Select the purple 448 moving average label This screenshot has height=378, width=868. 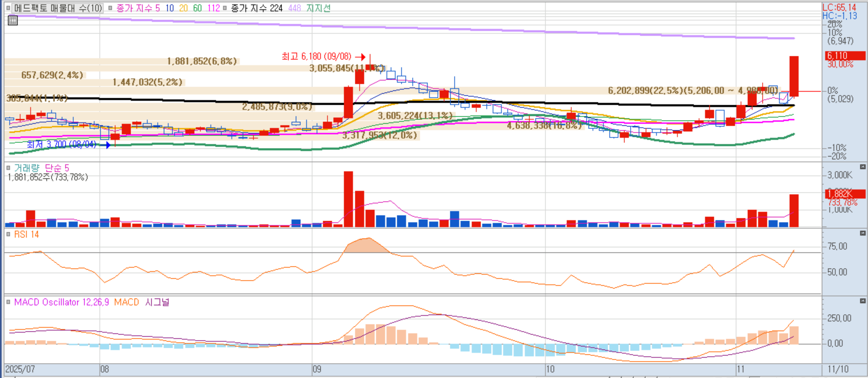(x=294, y=8)
